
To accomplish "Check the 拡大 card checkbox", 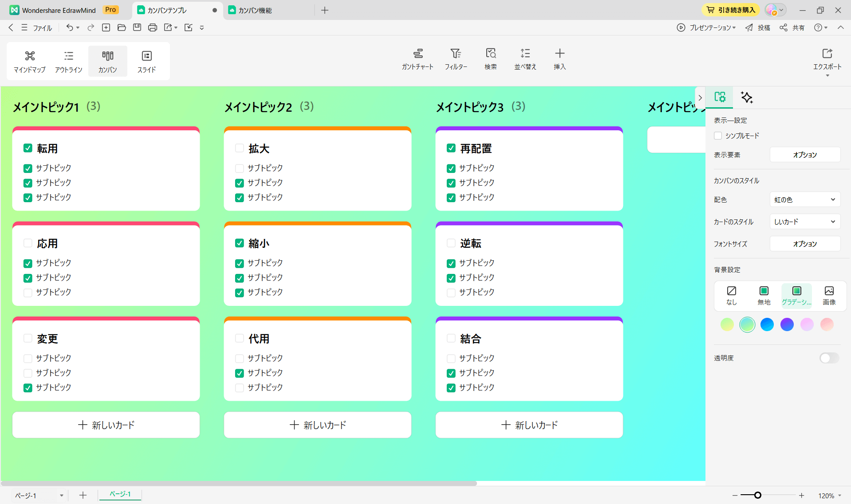I will coord(239,148).
